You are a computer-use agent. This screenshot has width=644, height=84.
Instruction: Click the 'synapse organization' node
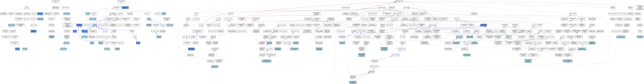tap(295, 31)
